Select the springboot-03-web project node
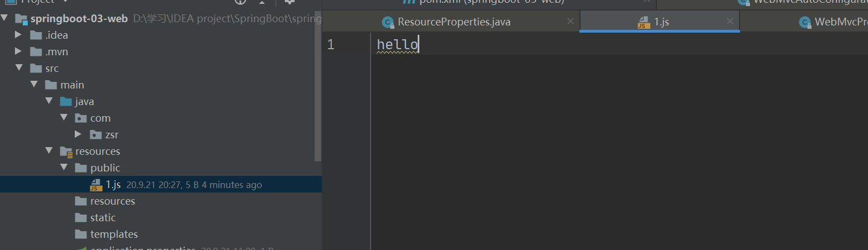This screenshot has height=250, width=868. click(x=79, y=19)
